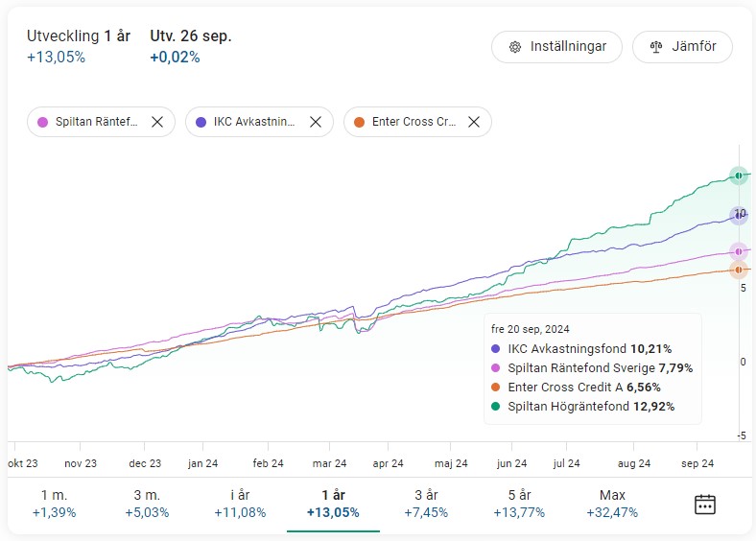
Task: Click the orange Enter Cross Credit endpoint marker
Action: (738, 270)
